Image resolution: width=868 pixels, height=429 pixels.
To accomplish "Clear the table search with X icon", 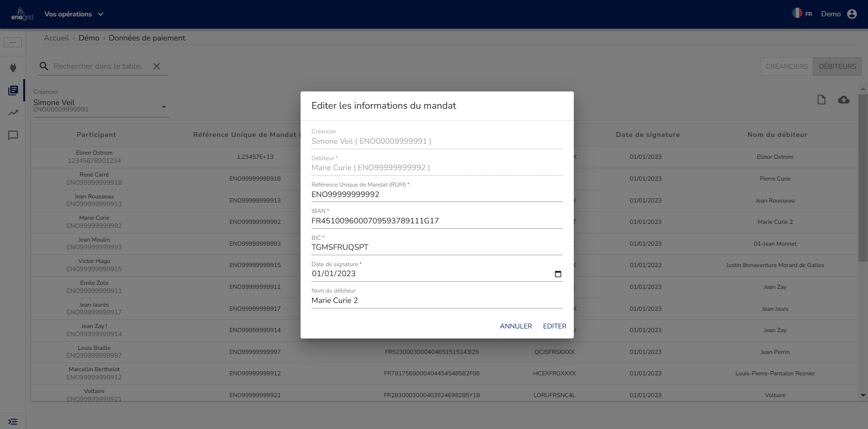I will coord(157,66).
